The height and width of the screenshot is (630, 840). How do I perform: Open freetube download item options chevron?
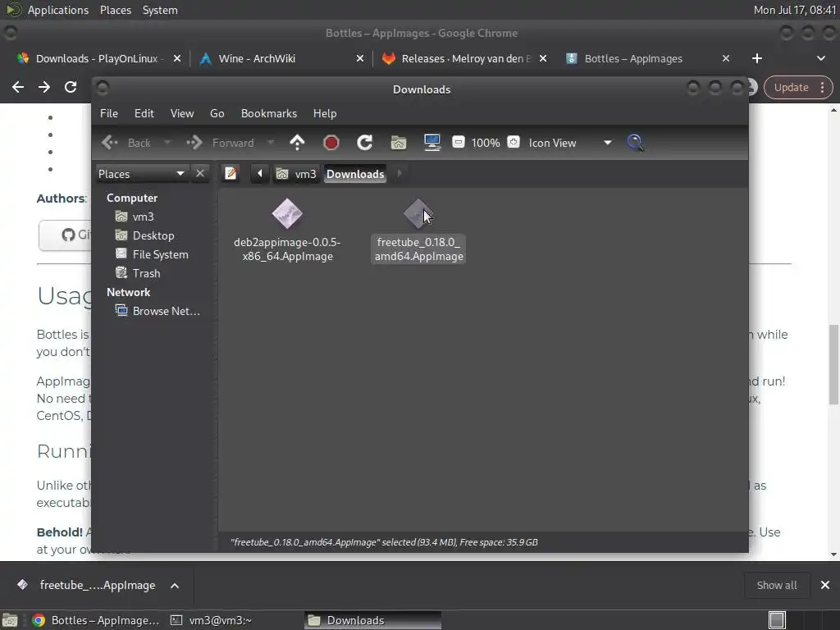(175, 586)
